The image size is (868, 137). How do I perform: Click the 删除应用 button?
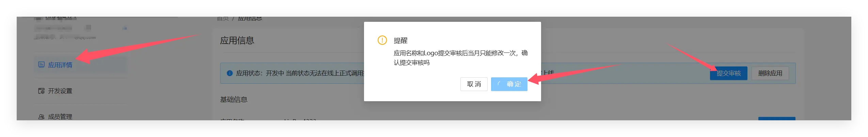770,73
